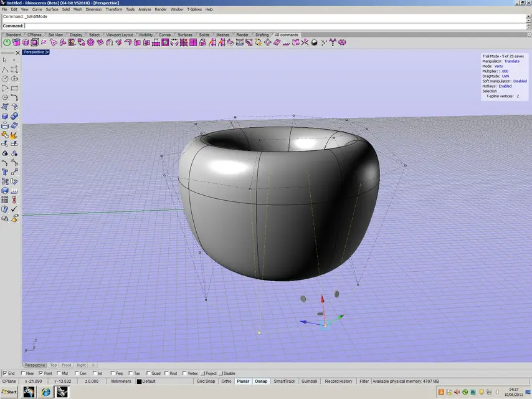Viewport: 532px width, 399px height.
Task: Select the Text object tool
Action: tap(5, 172)
